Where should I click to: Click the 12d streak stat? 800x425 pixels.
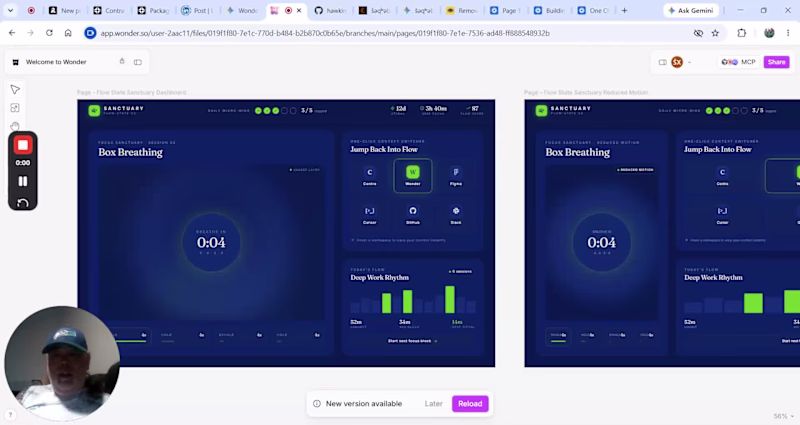click(398, 110)
